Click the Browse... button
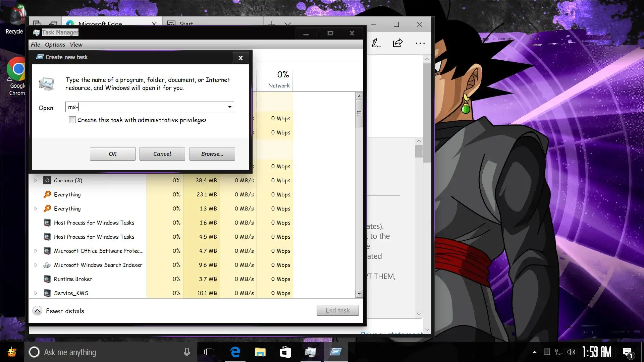 click(x=212, y=154)
